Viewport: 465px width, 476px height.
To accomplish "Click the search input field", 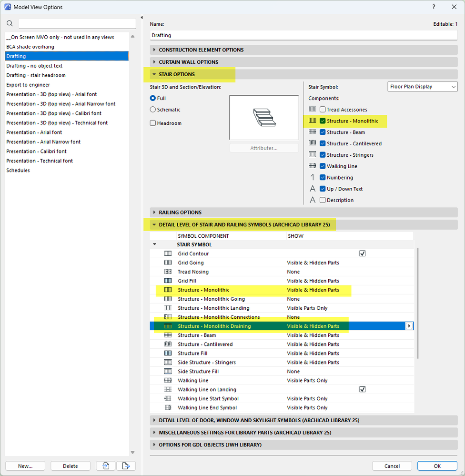I will click(x=77, y=24).
